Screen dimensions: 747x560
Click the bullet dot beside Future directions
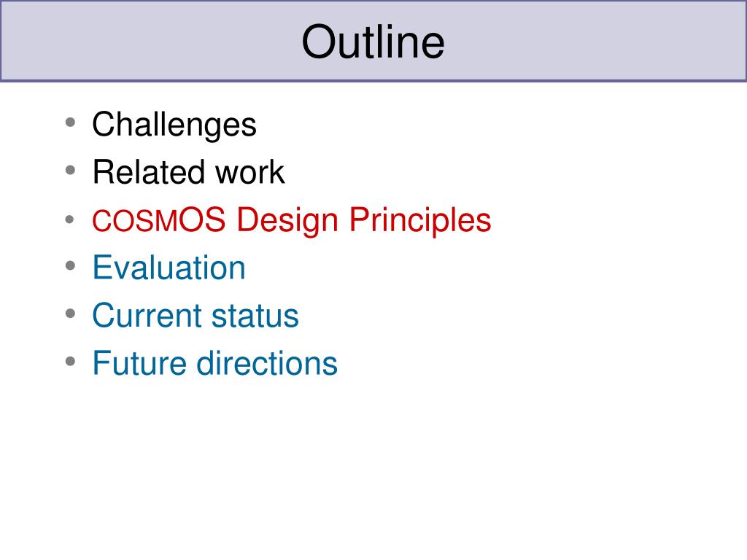coord(70,361)
